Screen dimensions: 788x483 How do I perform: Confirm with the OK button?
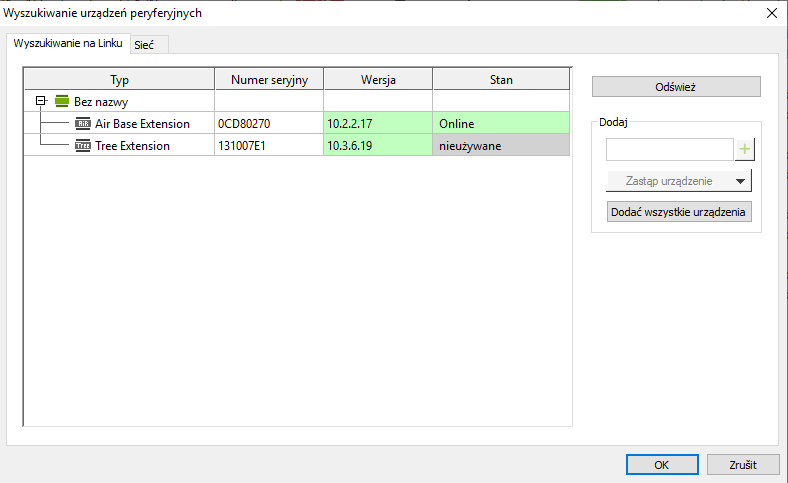click(x=661, y=465)
